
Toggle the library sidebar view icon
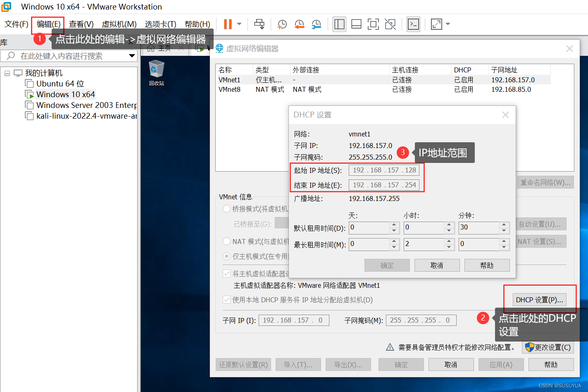click(x=340, y=24)
